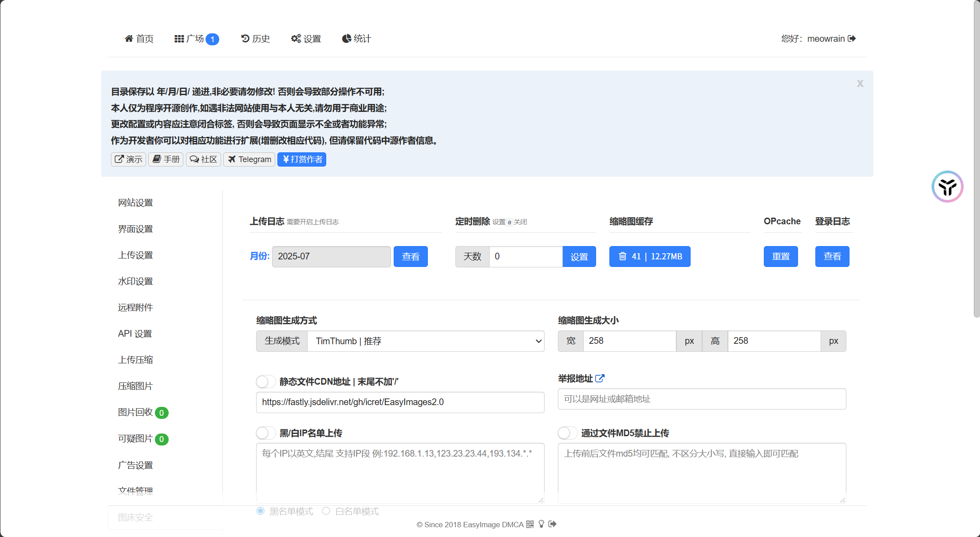Click the lightbulb icon in footer

tap(541, 524)
